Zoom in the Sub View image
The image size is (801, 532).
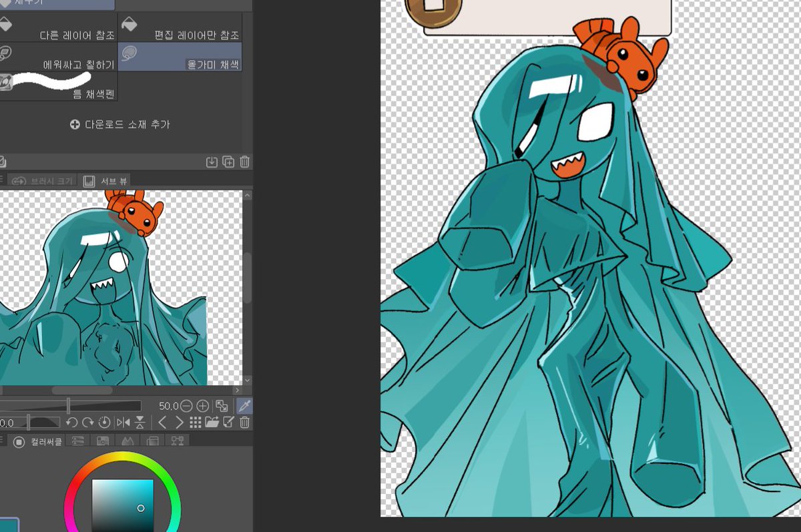click(202, 406)
